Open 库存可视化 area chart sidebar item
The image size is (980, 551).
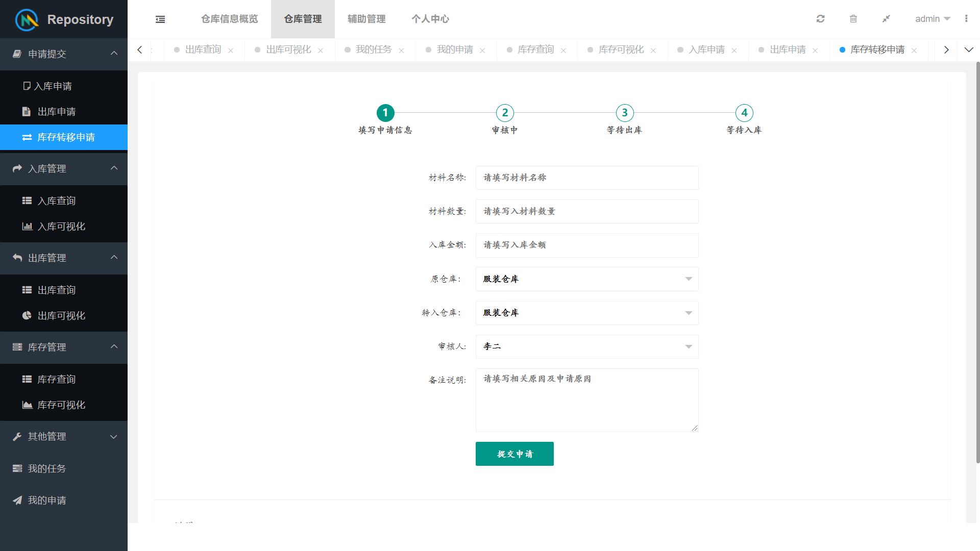[61, 405]
